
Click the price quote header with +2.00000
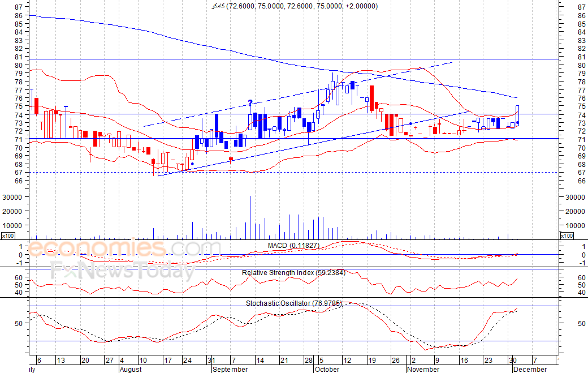tap(295, 6)
